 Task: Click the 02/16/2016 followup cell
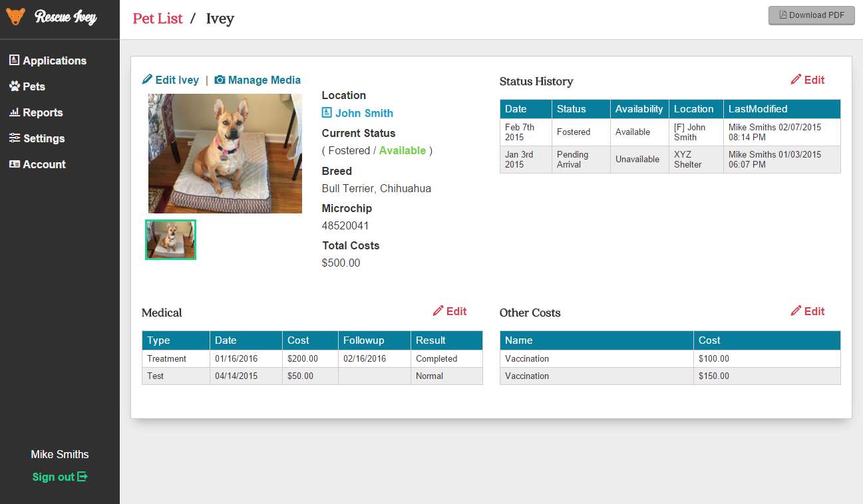click(x=374, y=358)
